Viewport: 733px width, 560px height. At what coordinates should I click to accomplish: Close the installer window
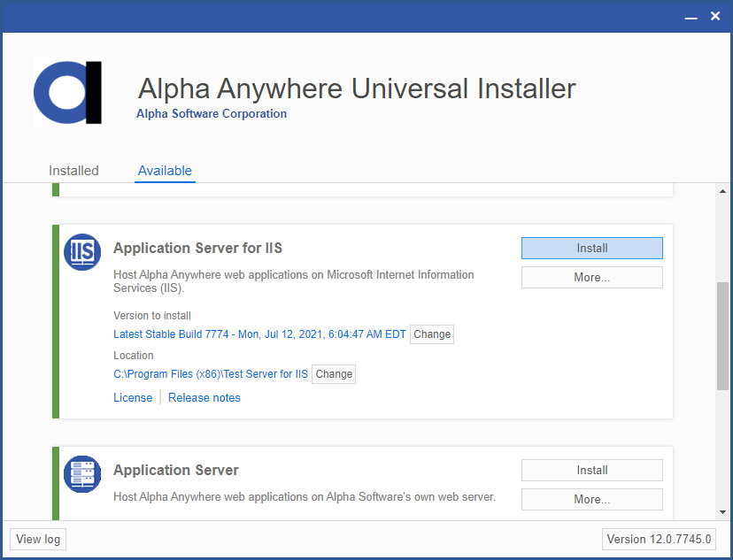715,16
